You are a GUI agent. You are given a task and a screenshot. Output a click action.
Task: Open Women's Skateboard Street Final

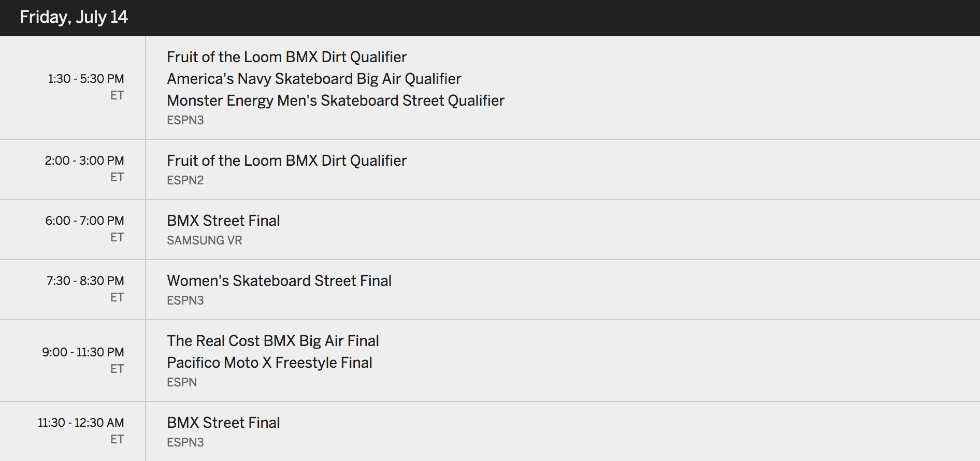click(279, 281)
